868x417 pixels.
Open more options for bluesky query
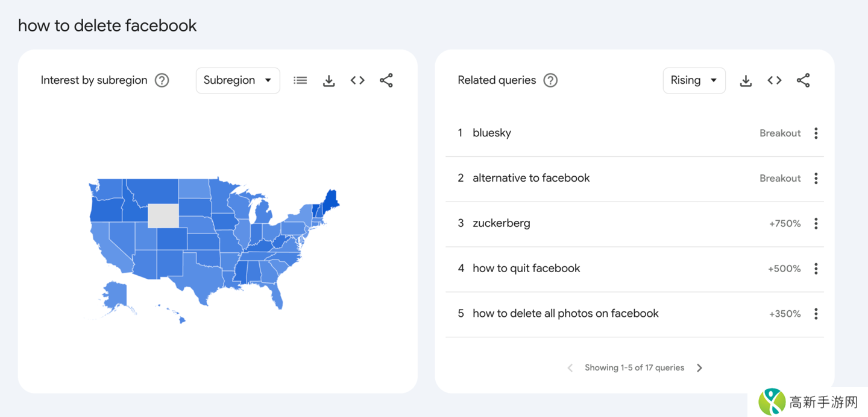coord(816,133)
